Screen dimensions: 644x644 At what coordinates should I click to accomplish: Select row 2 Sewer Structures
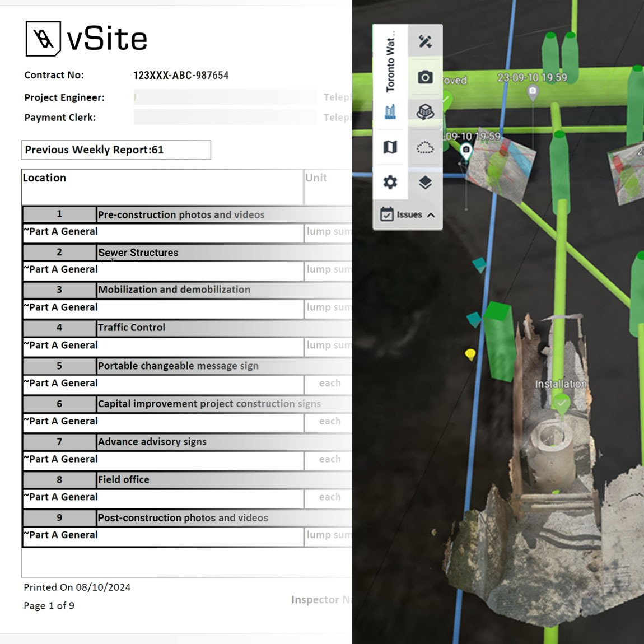click(x=138, y=253)
